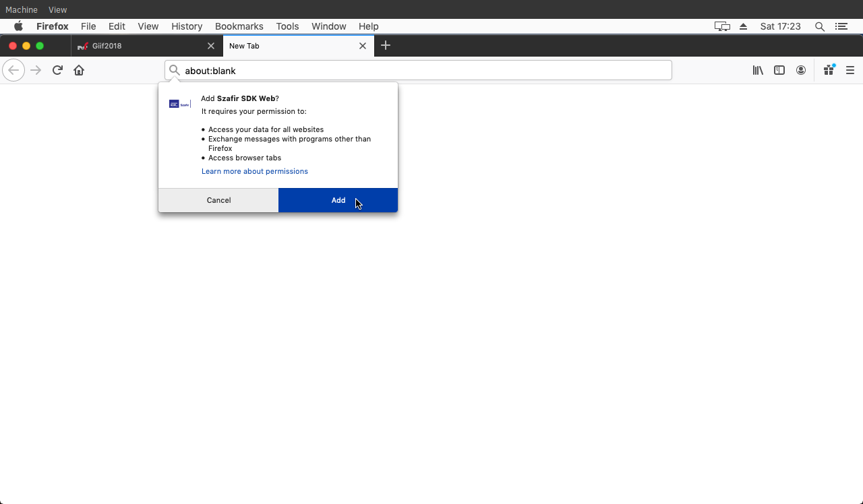Go to the Firefox home page
This screenshot has width=863, height=504.
pyautogui.click(x=79, y=70)
